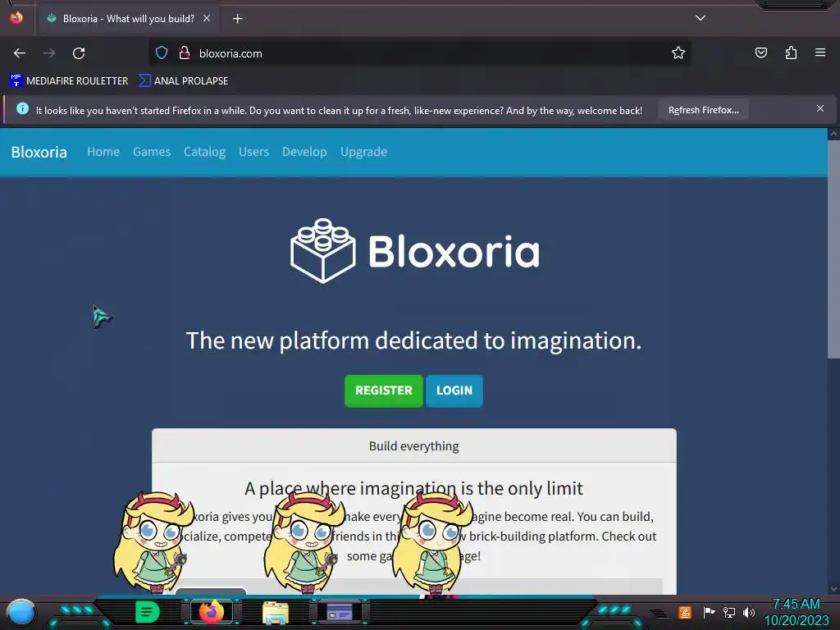This screenshot has height=630, width=840.
Task: Expand the list all tabs chevron
Action: pos(701,18)
